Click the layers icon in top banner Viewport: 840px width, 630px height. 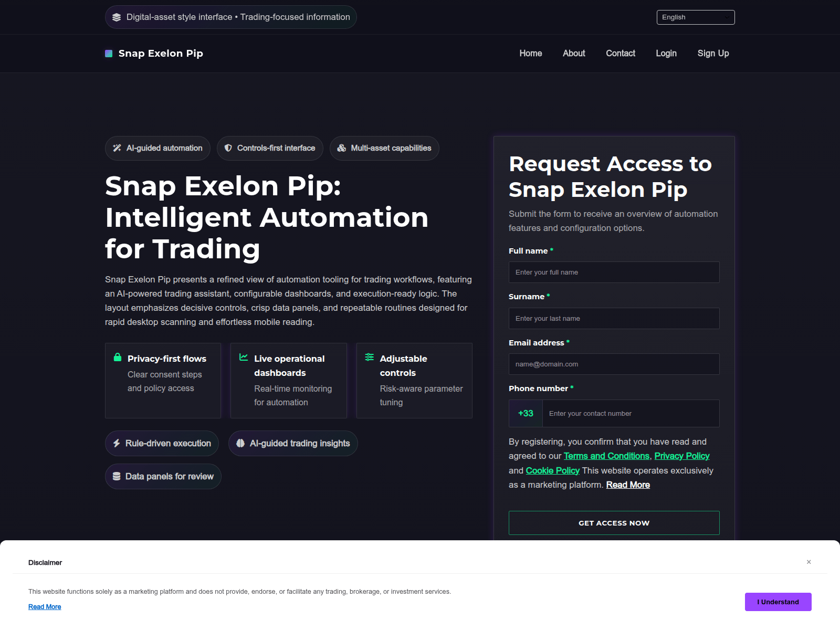point(117,17)
